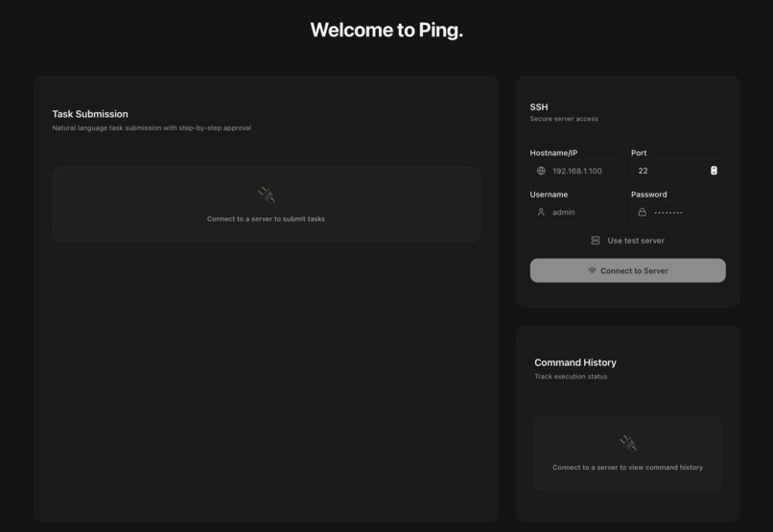
Task: Click the Password input field
Action: 678,212
